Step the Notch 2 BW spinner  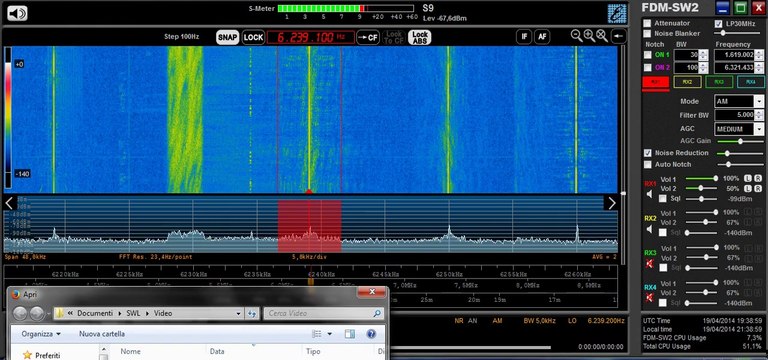(704, 68)
